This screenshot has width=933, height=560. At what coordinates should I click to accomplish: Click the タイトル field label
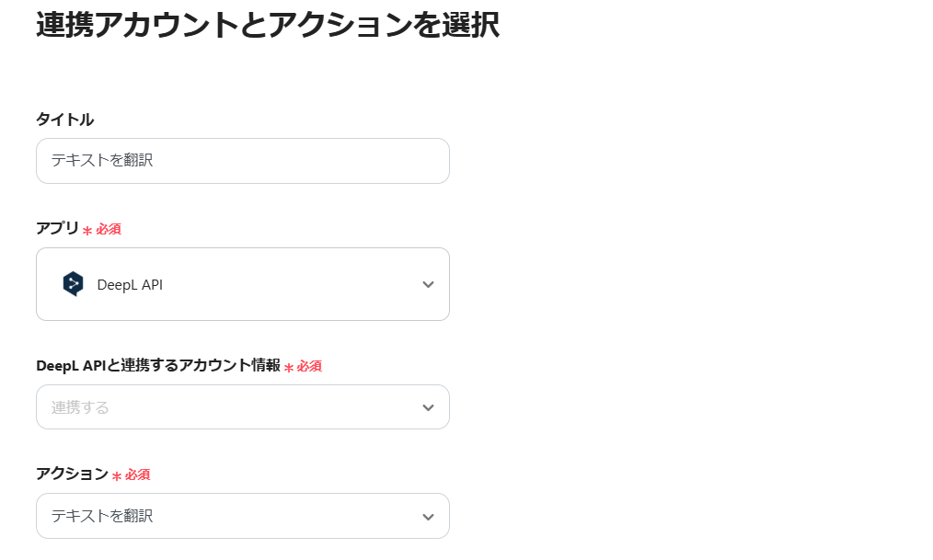(x=64, y=120)
